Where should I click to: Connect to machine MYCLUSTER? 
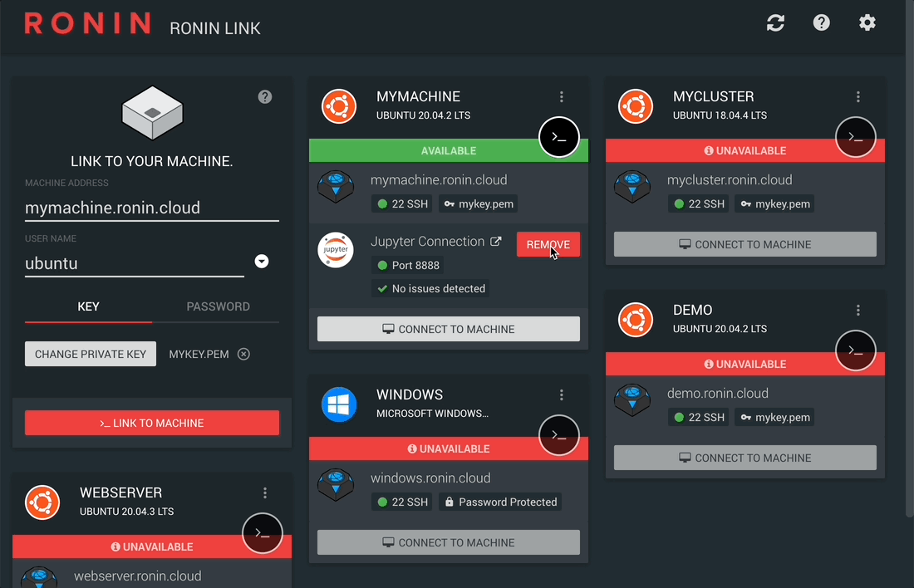745,245
